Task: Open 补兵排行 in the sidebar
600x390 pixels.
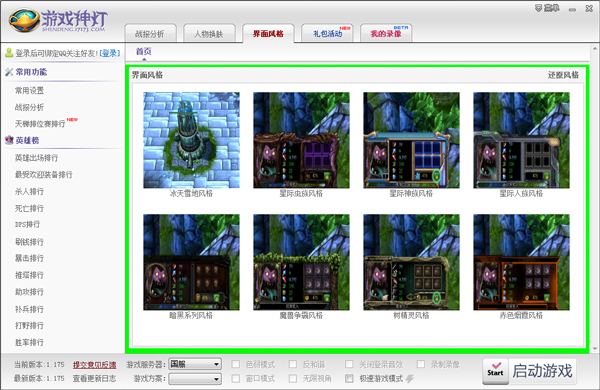Action: point(29,309)
